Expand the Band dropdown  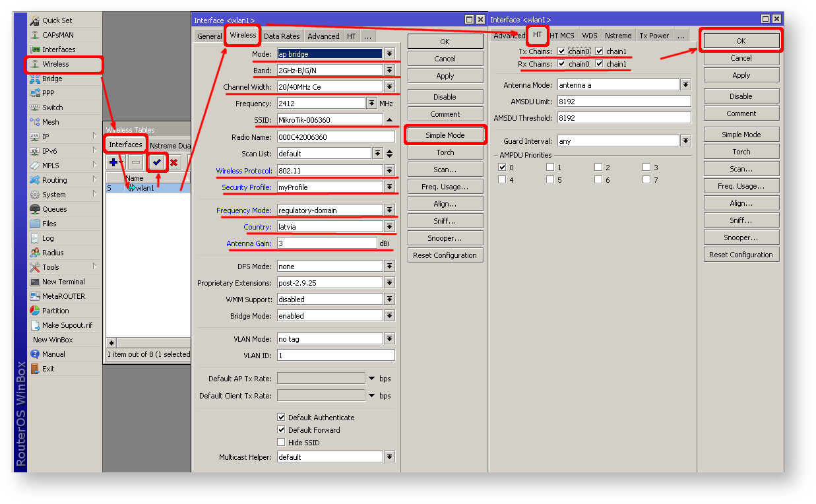[390, 71]
